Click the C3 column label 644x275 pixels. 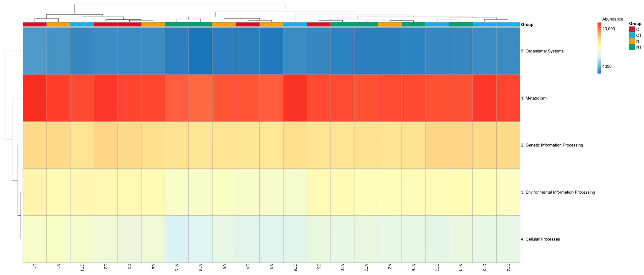coord(129,266)
